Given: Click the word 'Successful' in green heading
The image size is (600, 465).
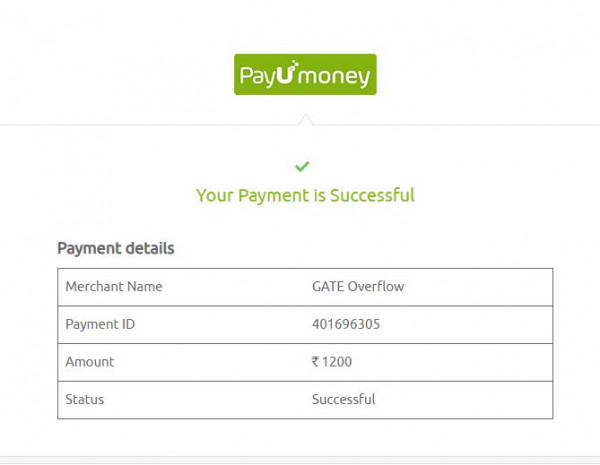Looking at the screenshot, I should pyautogui.click(x=372, y=195).
